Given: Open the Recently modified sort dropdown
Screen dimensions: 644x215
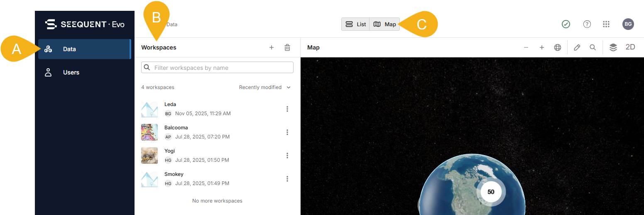Looking at the screenshot, I should tap(265, 87).
